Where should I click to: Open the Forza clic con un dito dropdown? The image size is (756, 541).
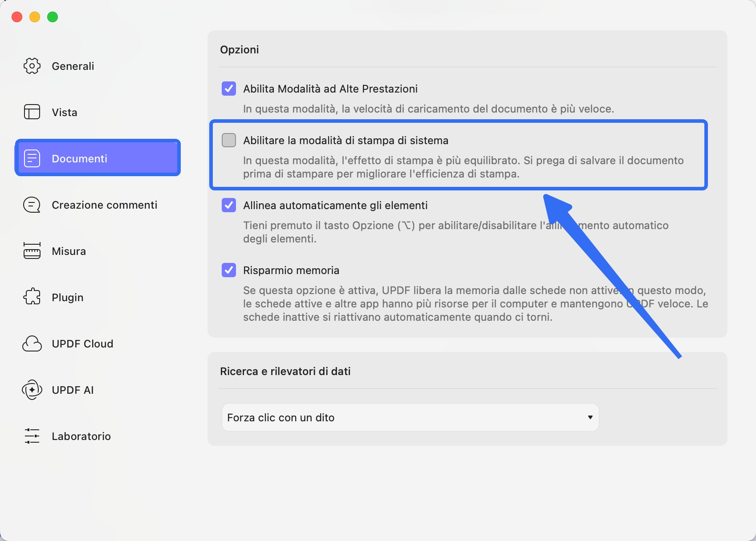(410, 417)
